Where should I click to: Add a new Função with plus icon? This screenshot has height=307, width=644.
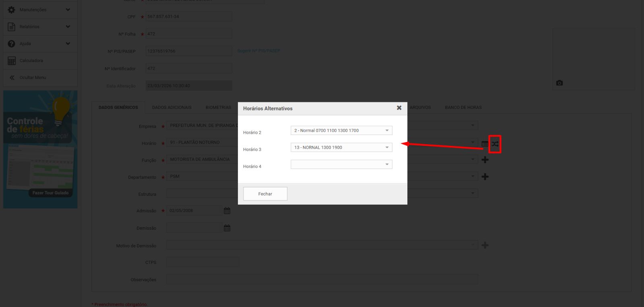[485, 160]
